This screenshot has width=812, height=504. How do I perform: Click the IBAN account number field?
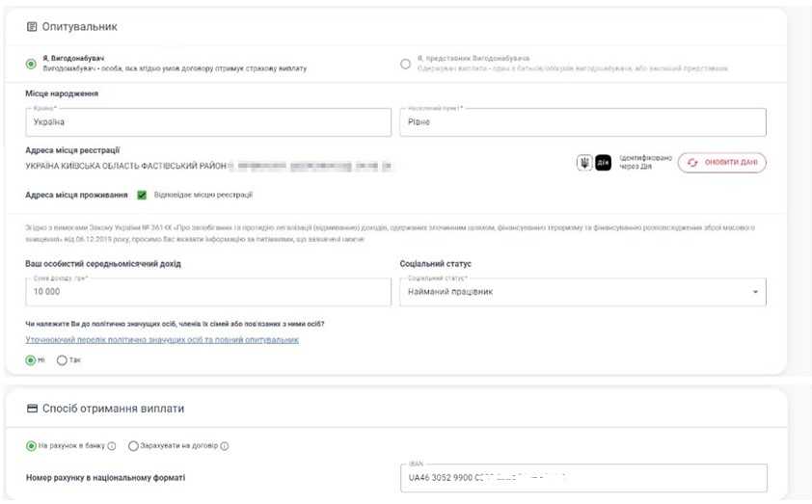582,478
